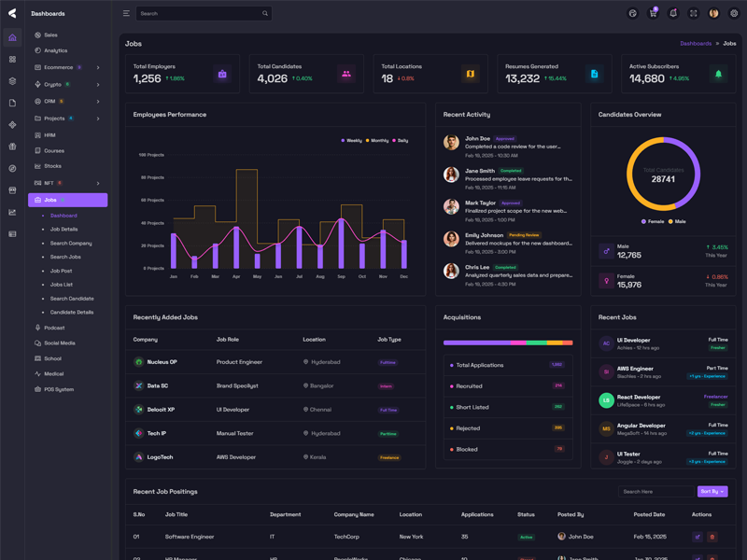
Task: Open the UI Developer recent job
Action: point(633,340)
